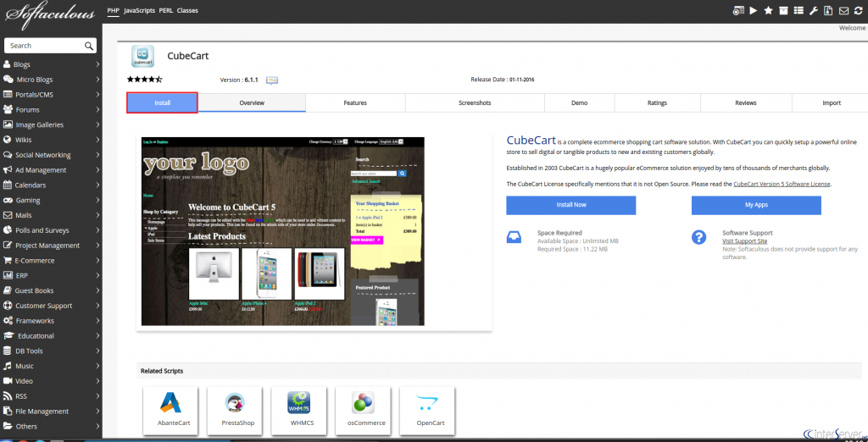Click the E-Commerce cart icon in sidebar
This screenshot has height=442, width=868.
pos(8,261)
